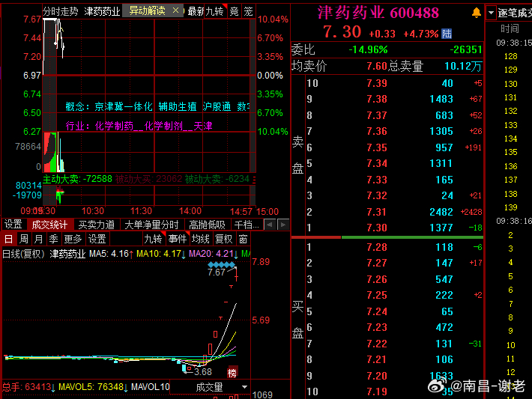Image resolution: width=532 pixels, height=399 pixels.
Task: Click the buy level 5 price 7.24
Action: point(377,311)
